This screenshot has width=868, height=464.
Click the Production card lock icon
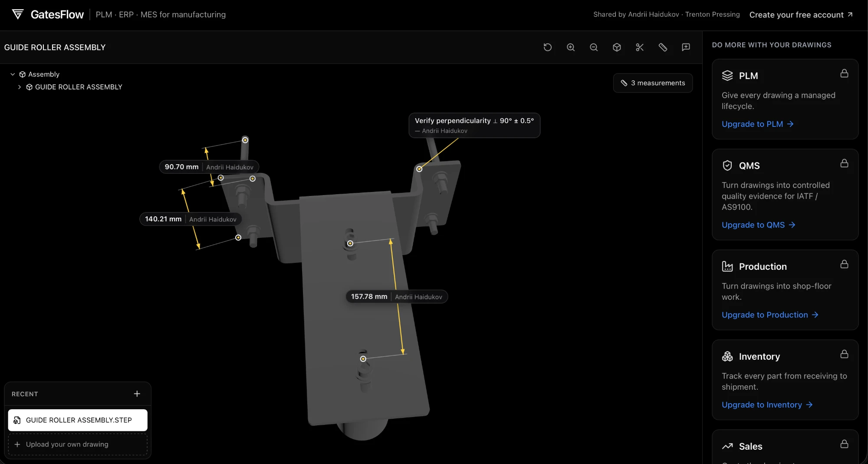(844, 264)
